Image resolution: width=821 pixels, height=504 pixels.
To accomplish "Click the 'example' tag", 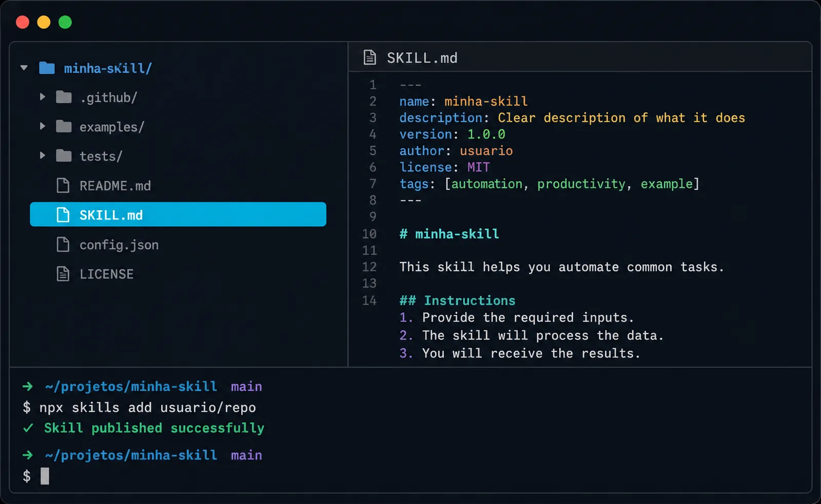I will click(x=667, y=184).
